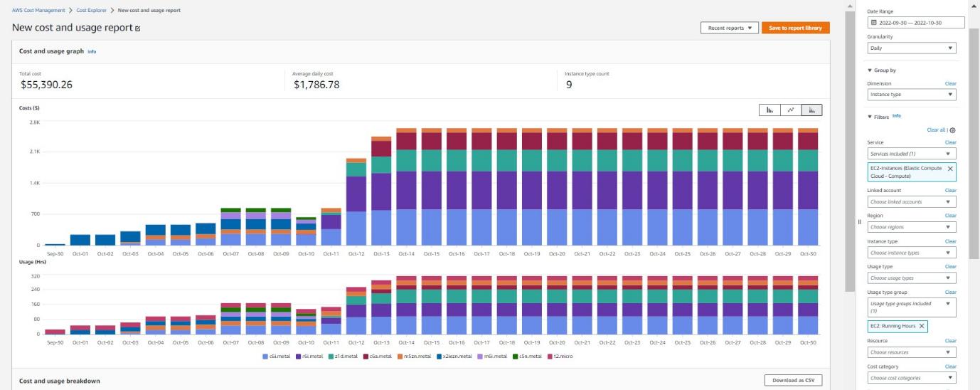Collapse the Group by section
This screenshot has height=390, width=980.
(869, 70)
